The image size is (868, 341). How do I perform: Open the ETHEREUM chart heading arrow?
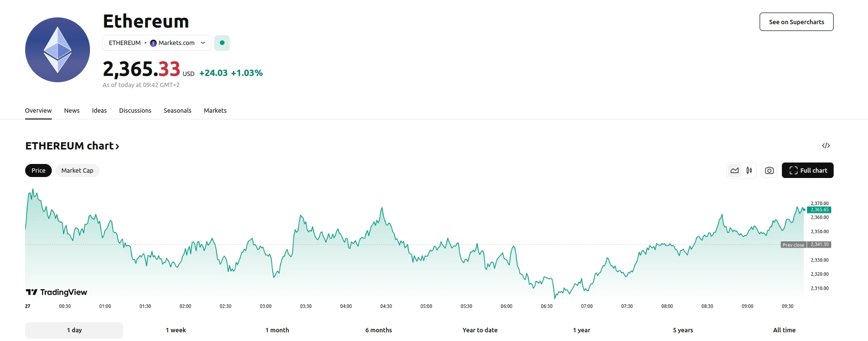(x=117, y=146)
